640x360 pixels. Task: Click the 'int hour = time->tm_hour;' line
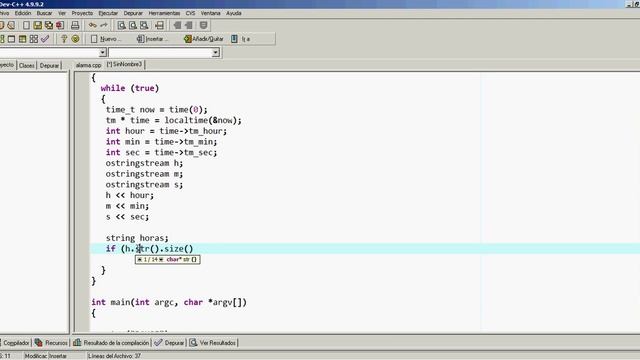point(166,131)
